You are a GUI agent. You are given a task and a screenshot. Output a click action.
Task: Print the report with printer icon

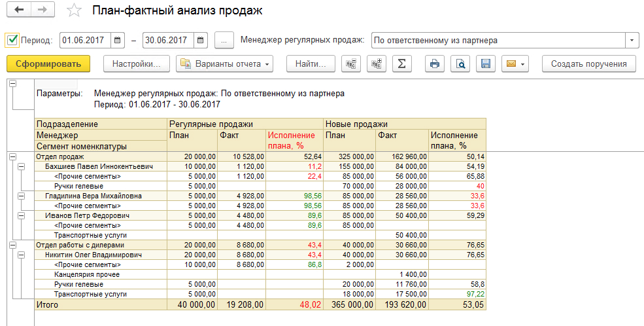coord(435,63)
